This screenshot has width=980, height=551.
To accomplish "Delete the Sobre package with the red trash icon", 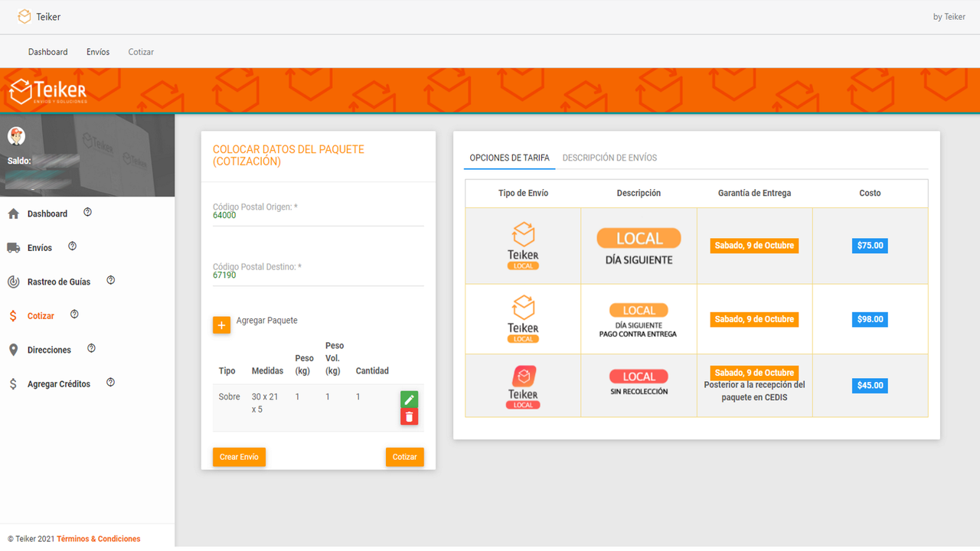I will point(410,416).
